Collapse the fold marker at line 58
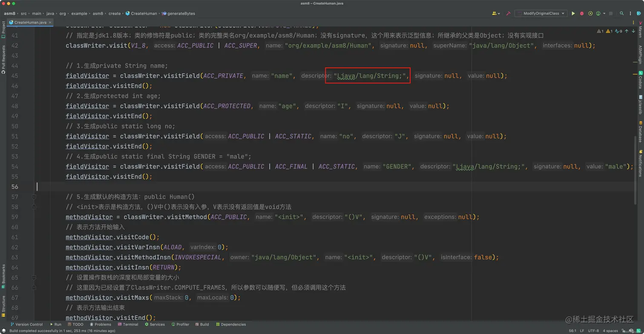The image size is (644, 334). (34, 207)
